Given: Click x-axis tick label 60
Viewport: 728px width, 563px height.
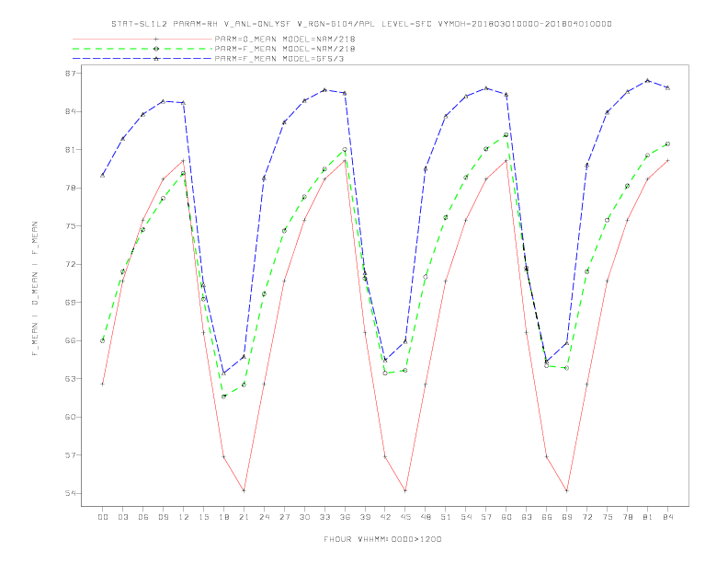Looking at the screenshot, I should click(506, 517).
